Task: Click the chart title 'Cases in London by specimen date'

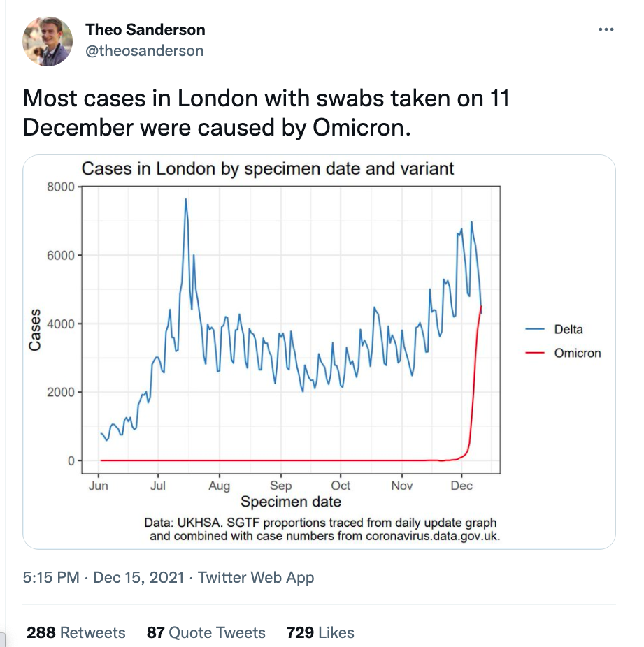Action: (x=268, y=169)
